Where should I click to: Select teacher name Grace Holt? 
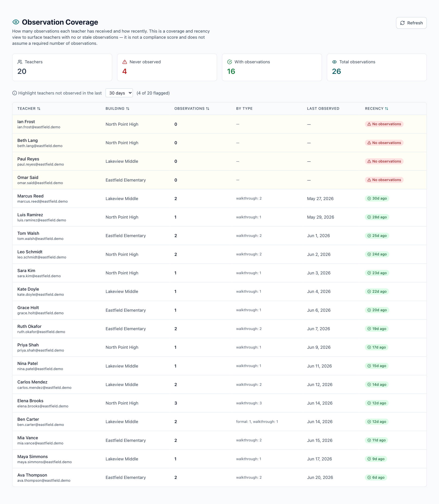tap(28, 308)
